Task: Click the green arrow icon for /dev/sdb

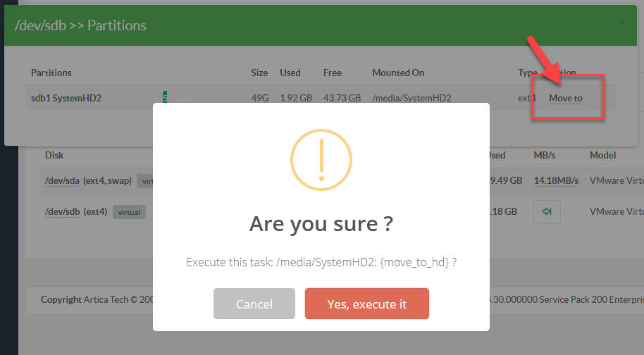Action: pyautogui.click(x=547, y=211)
